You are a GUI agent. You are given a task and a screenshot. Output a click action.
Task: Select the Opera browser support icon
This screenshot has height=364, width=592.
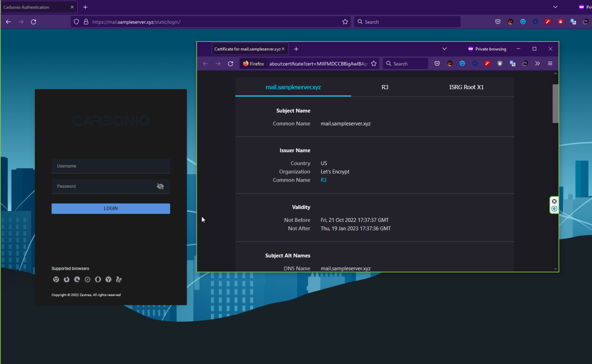point(97,279)
